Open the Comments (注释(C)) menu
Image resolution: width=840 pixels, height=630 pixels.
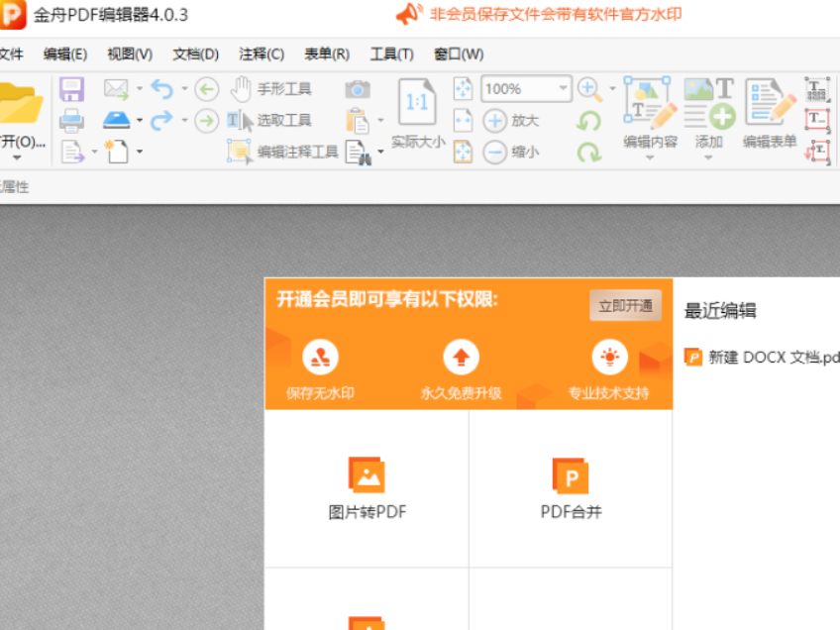tap(262, 54)
